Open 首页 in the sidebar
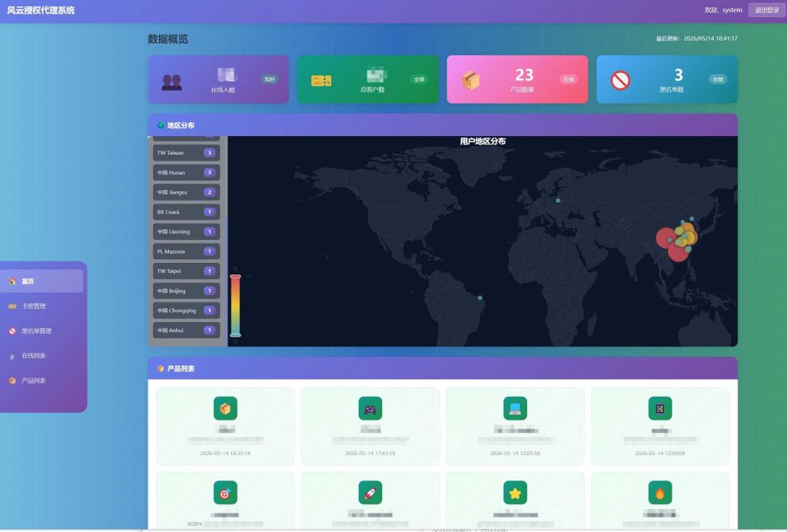Viewport: 787px width, 532px height. (x=42, y=281)
